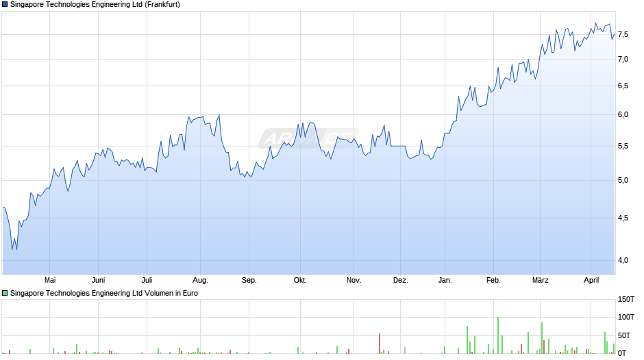Image resolution: width=644 pixels, height=360 pixels.
Task: Click the 'Aug.' month label
Action: point(201,280)
